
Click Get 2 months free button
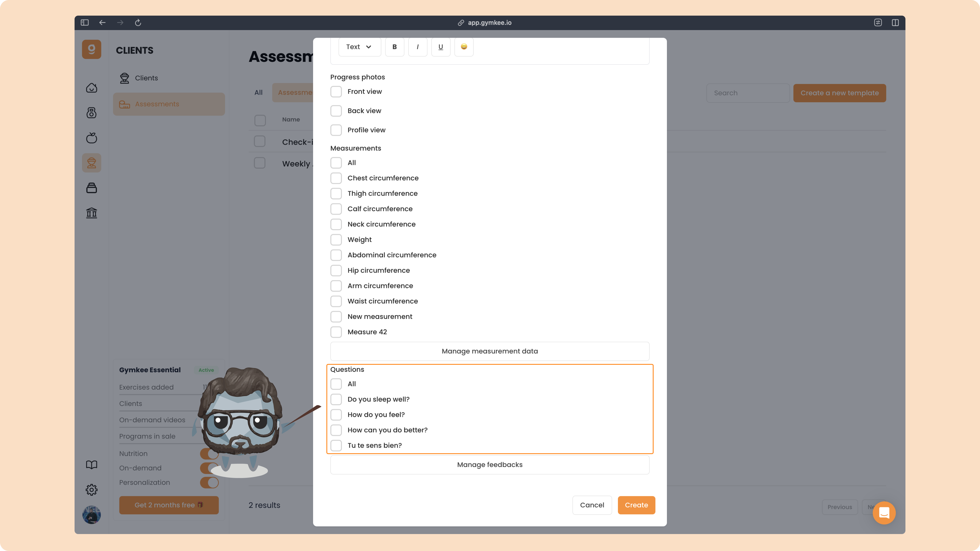click(x=169, y=505)
